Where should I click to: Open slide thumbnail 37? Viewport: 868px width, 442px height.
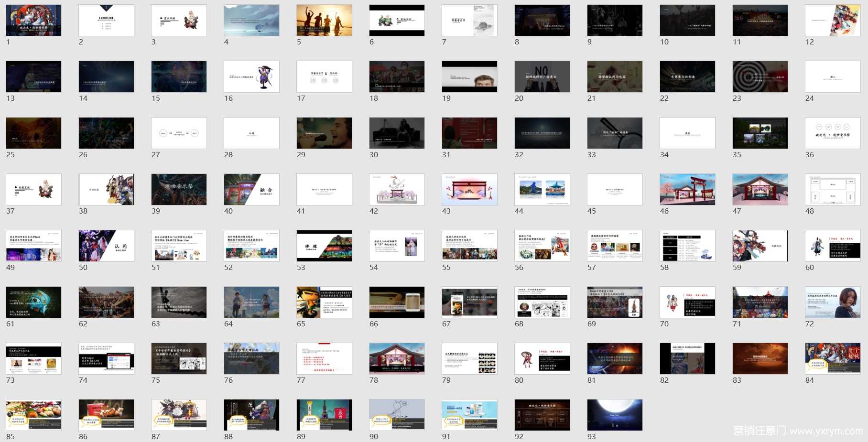(x=33, y=189)
